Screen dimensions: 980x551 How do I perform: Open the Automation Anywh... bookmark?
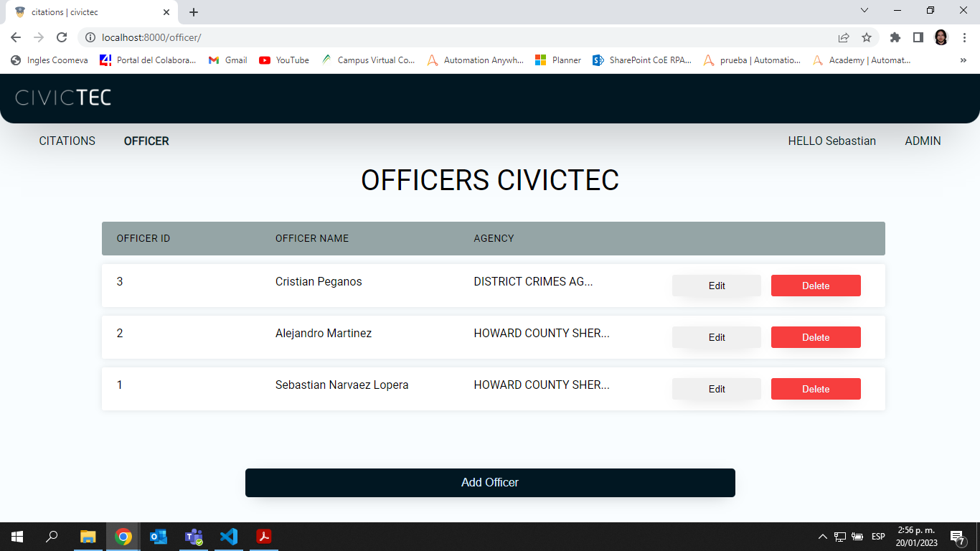pyautogui.click(x=476, y=60)
